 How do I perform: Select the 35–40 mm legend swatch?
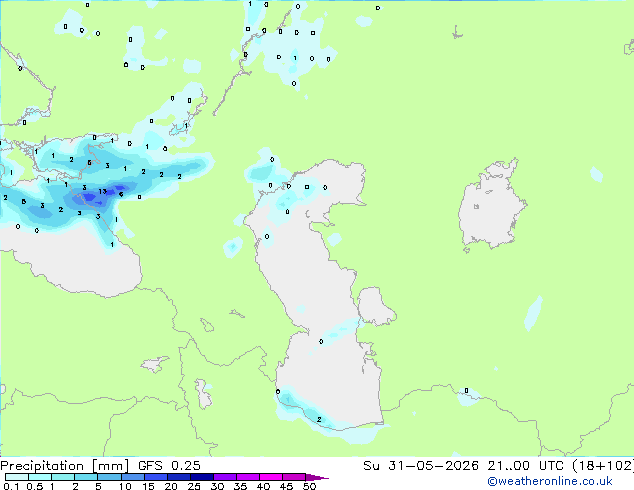click(x=248, y=477)
